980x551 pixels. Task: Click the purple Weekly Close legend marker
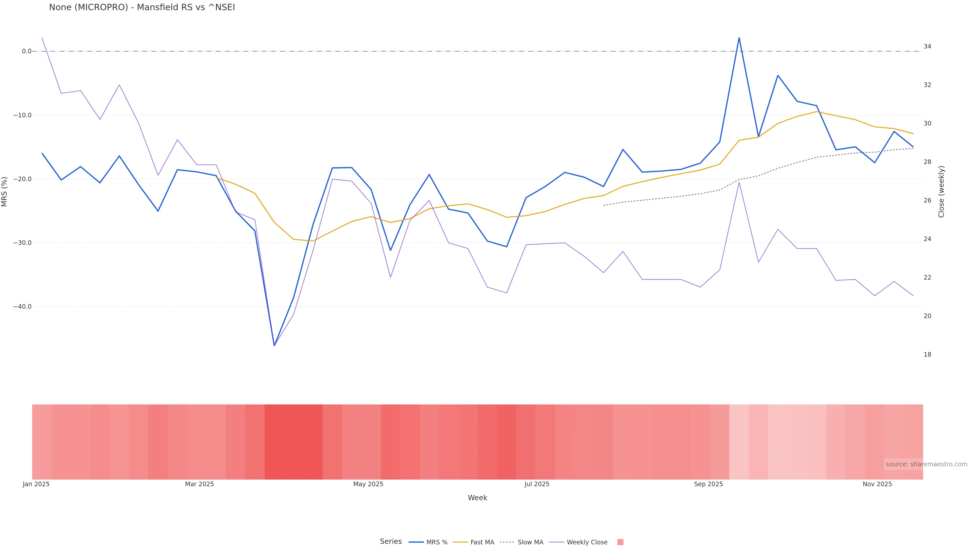coord(557,542)
